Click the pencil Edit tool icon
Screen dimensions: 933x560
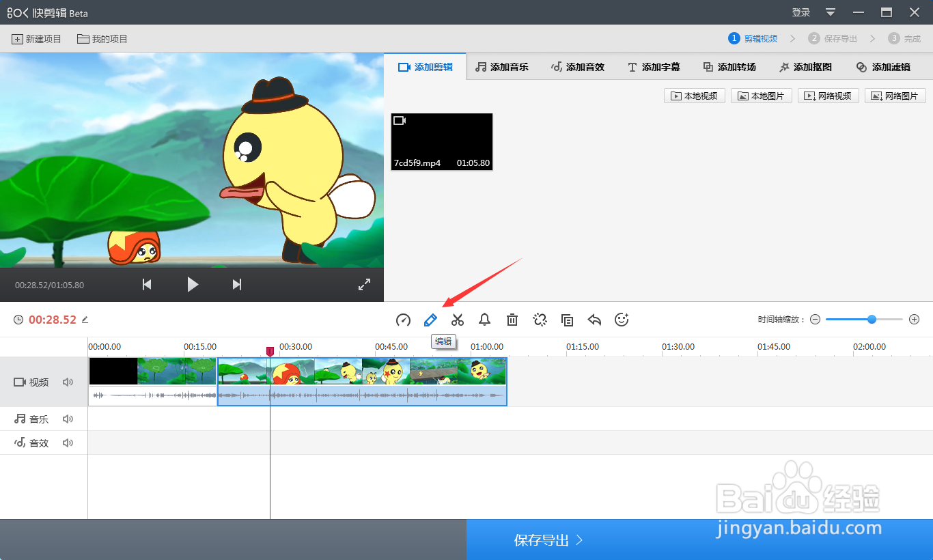tap(430, 320)
